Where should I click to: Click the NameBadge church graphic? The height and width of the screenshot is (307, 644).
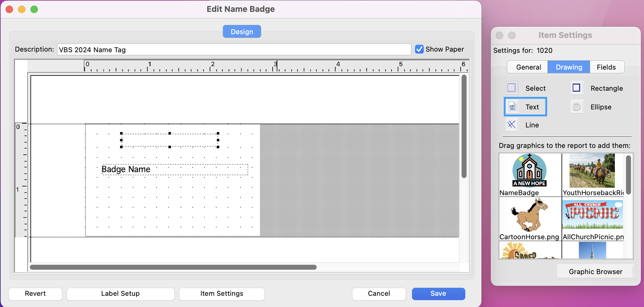click(530, 171)
